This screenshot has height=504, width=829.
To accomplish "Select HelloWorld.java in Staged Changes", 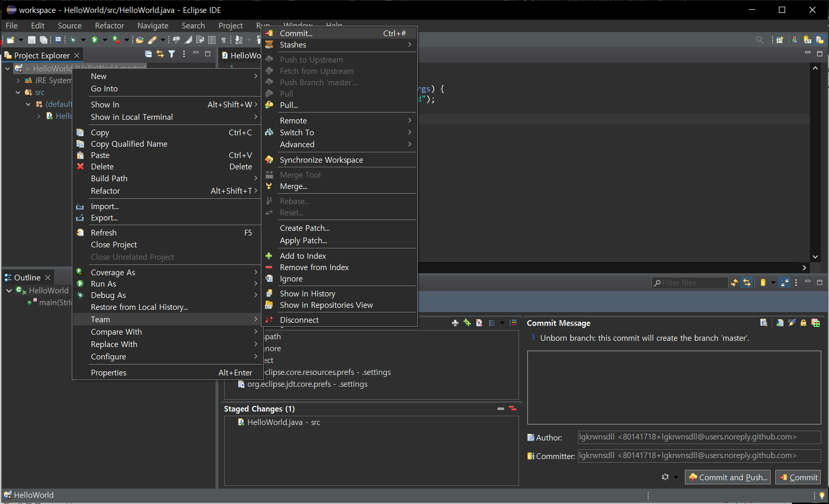I will (x=283, y=422).
